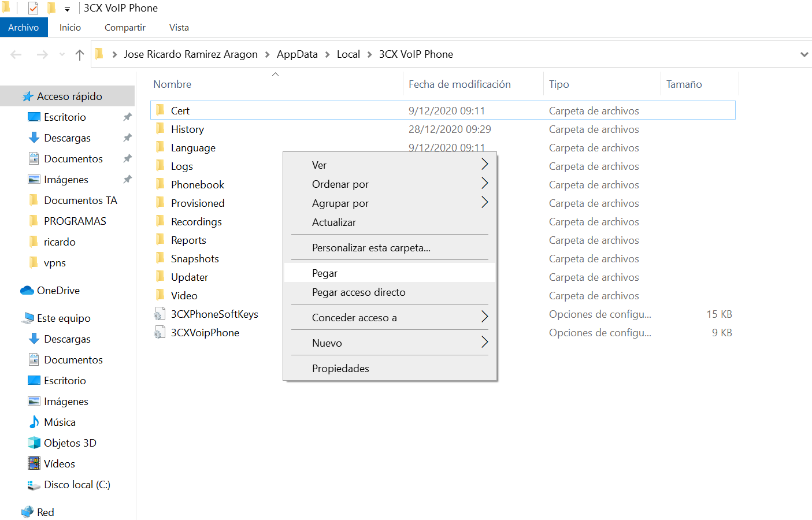Sort by the Nombre column header
Image resolution: width=812 pixels, height=520 pixels.
(172, 84)
